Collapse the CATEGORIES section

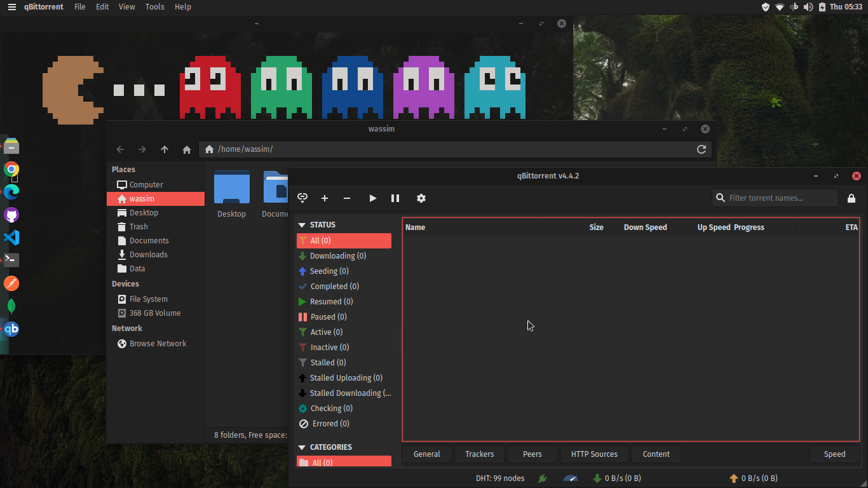point(302,447)
